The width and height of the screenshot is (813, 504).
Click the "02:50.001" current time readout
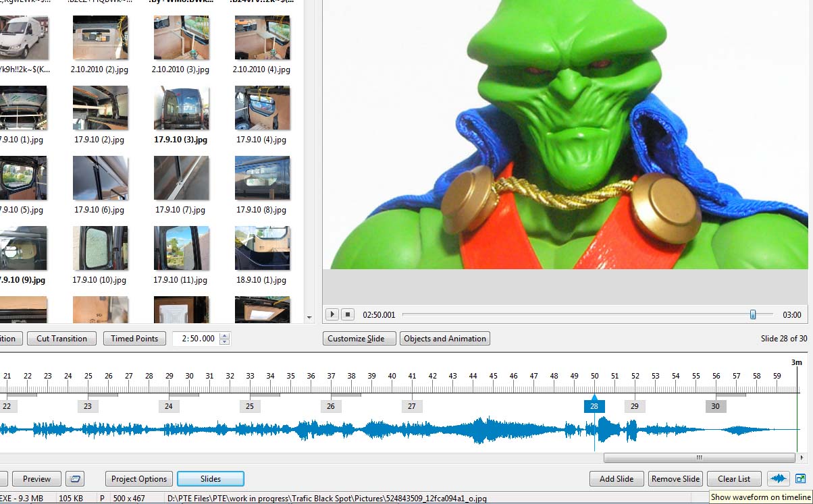(x=379, y=315)
